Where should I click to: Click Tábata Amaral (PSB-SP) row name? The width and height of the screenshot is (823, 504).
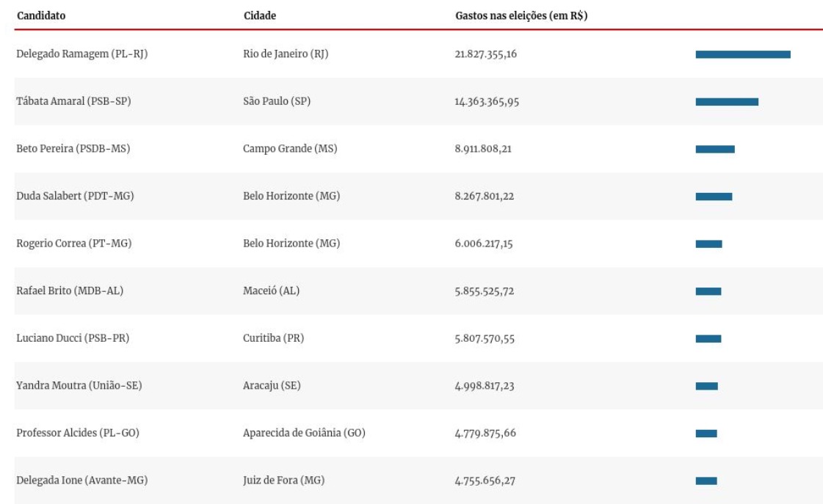pos(73,101)
